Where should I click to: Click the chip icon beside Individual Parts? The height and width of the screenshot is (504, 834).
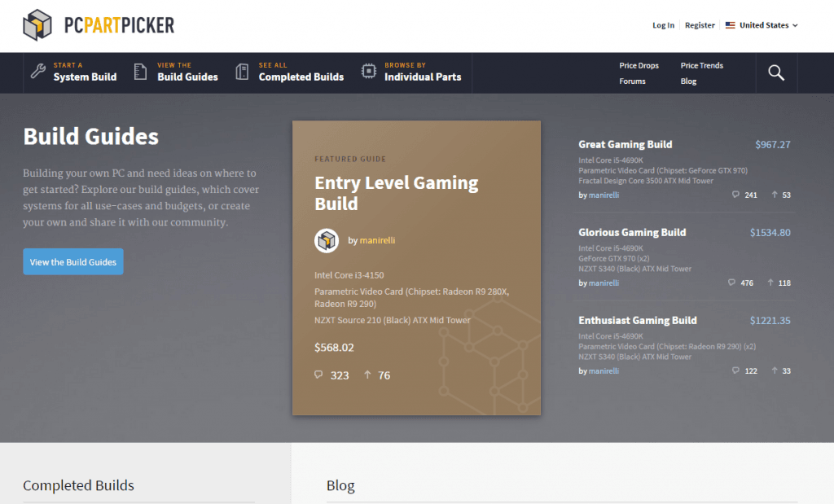369,71
